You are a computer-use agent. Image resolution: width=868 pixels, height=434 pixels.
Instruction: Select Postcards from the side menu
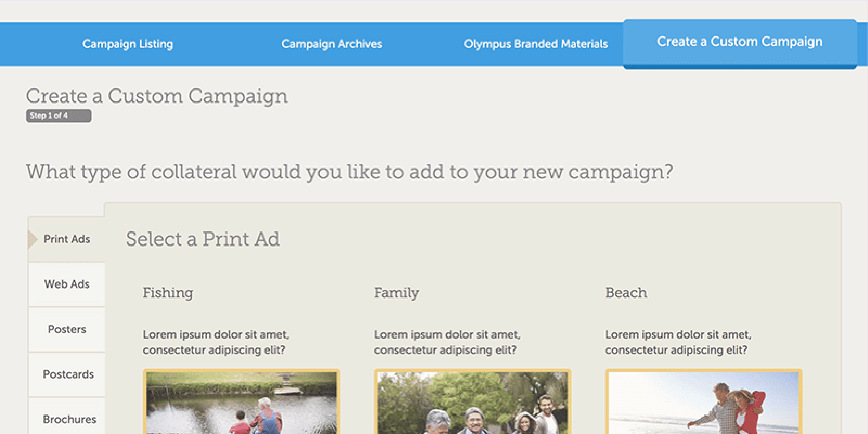point(68,375)
